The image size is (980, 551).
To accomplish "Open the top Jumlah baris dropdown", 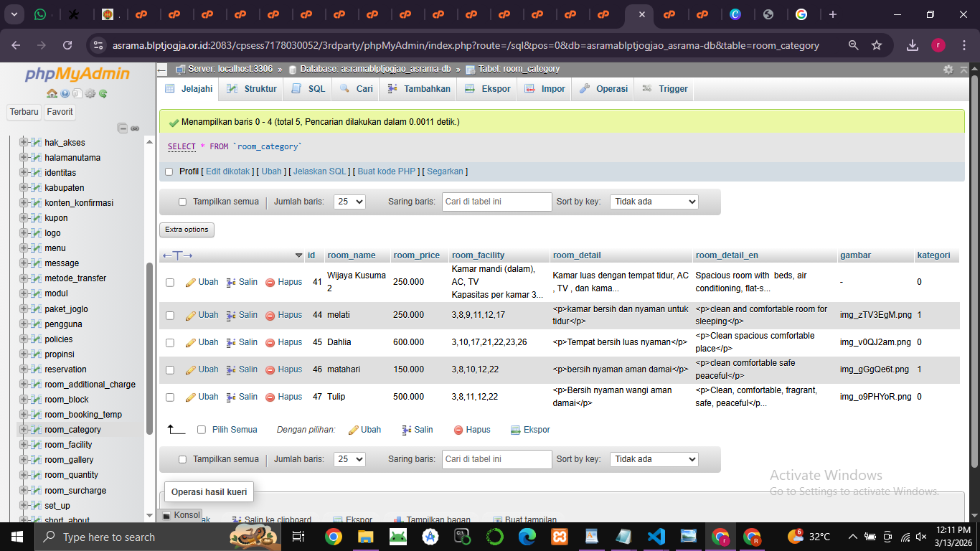I will click(x=349, y=202).
